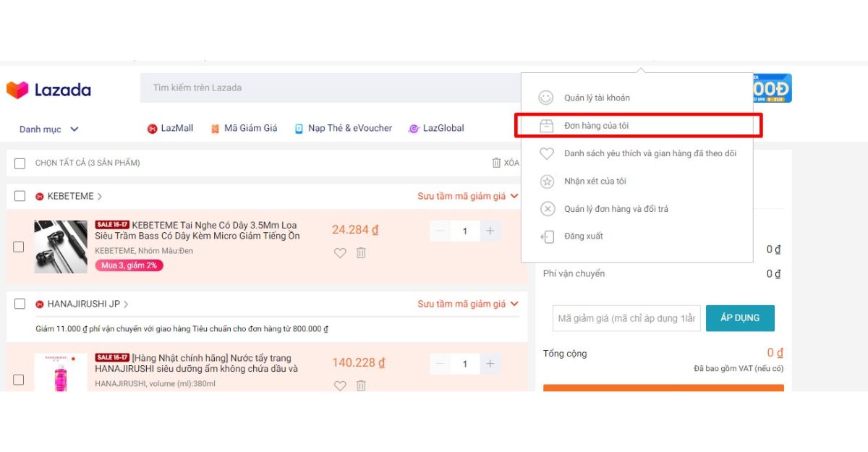The height and width of the screenshot is (452, 868).
Task: Open Quản lý tài khoản smiley icon
Action: [547, 98]
